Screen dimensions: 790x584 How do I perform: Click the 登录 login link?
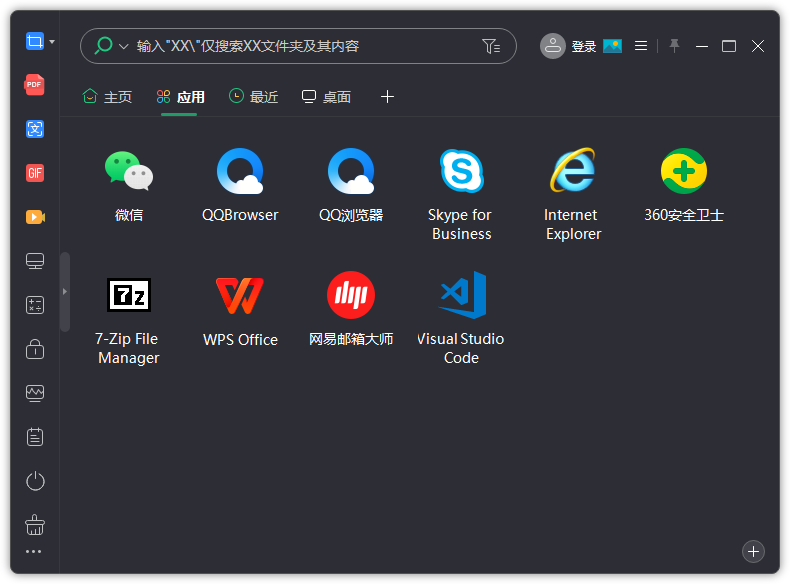point(584,46)
